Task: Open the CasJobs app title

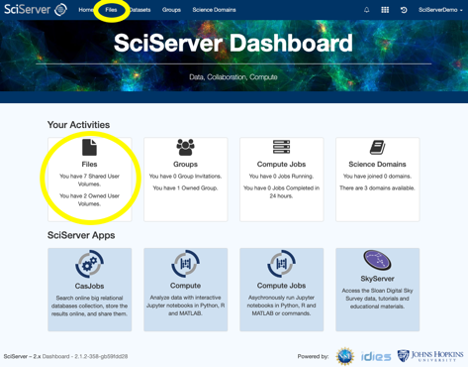Action: (89, 286)
